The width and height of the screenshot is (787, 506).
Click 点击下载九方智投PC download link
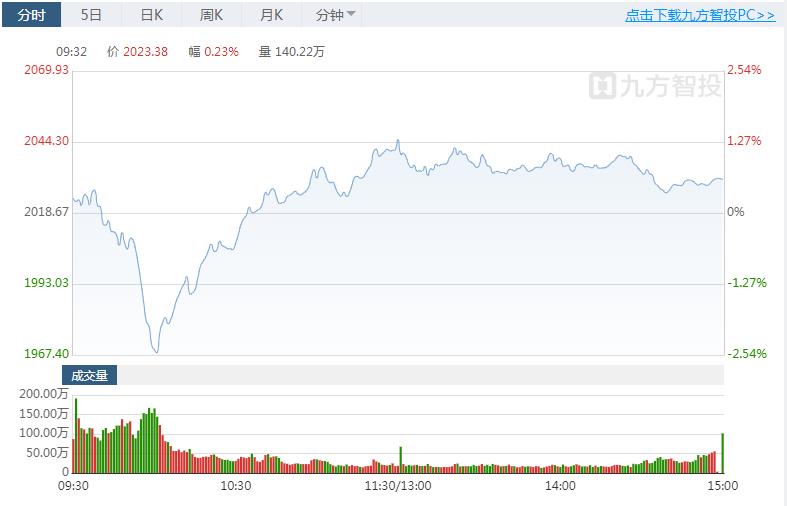point(700,15)
